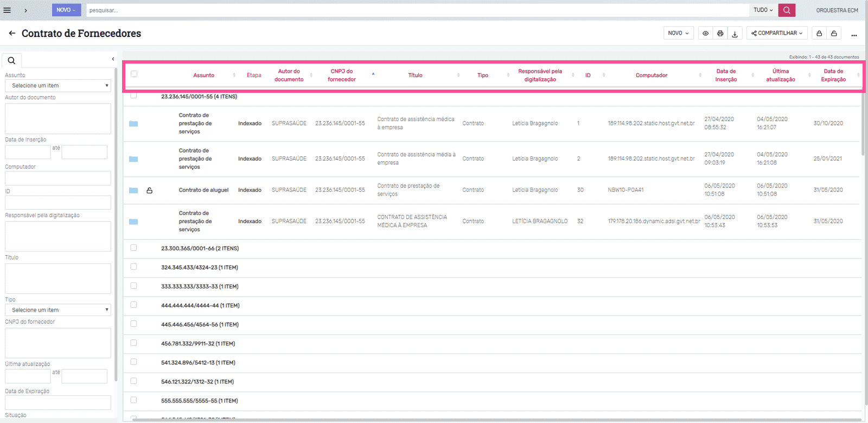
Task: Select the 444.444.444/4444-44 group checkbox
Action: 133,305
